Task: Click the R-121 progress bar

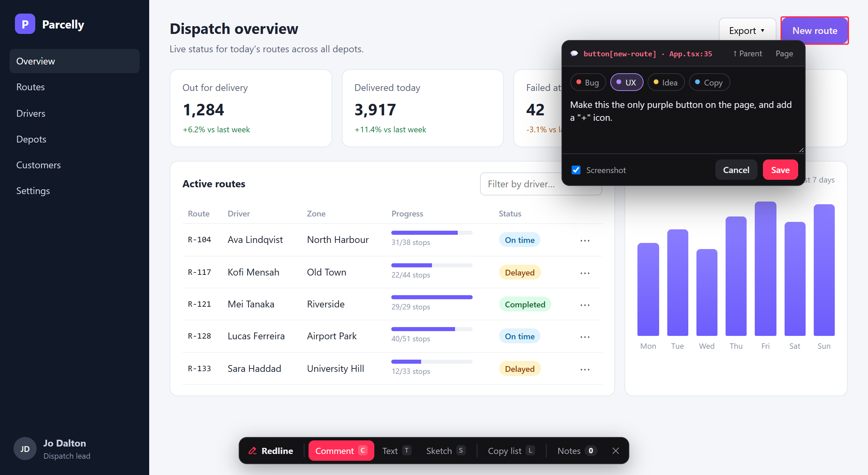Action: pos(432,297)
